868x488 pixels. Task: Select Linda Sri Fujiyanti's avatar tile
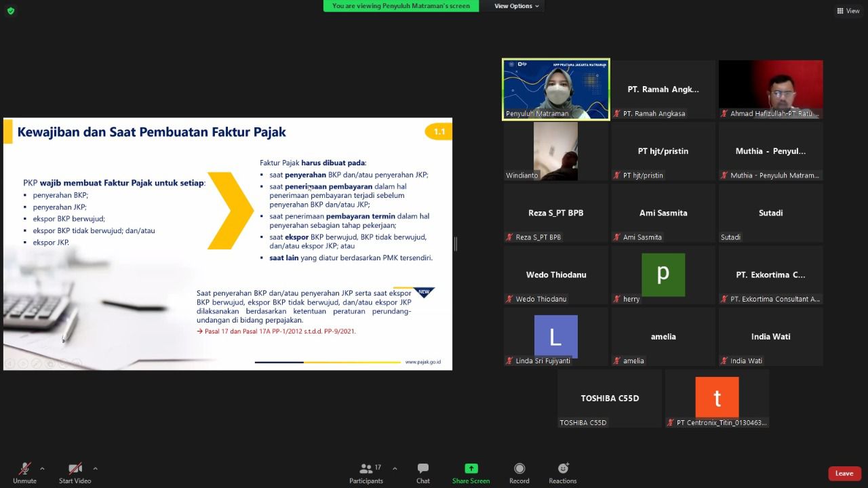pyautogui.click(x=556, y=337)
